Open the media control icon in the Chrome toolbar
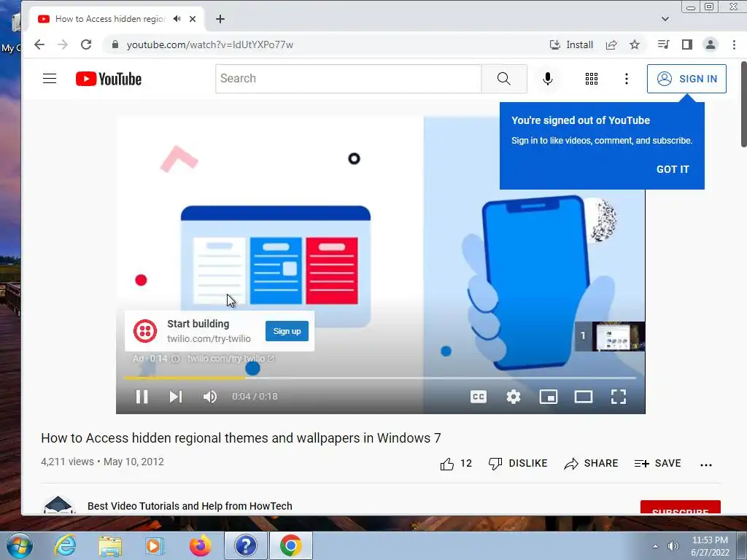Screen dimensions: 747x560 [663, 44]
